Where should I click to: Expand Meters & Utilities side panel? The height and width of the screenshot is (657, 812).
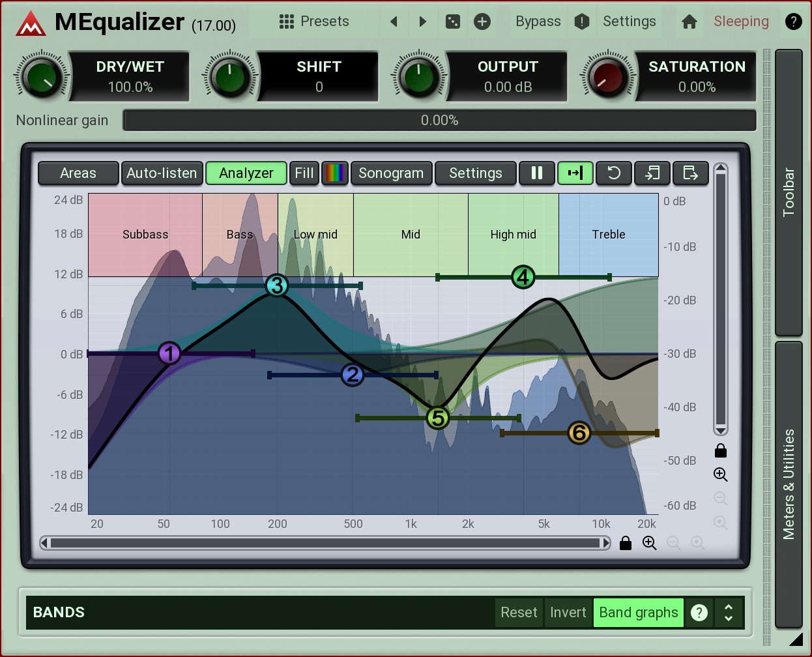click(x=789, y=484)
